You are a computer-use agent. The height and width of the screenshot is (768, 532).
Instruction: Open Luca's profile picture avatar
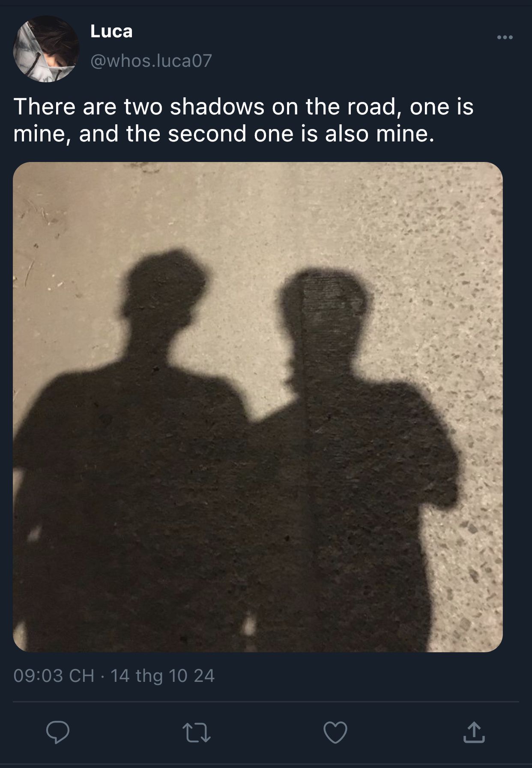pyautogui.click(x=46, y=49)
